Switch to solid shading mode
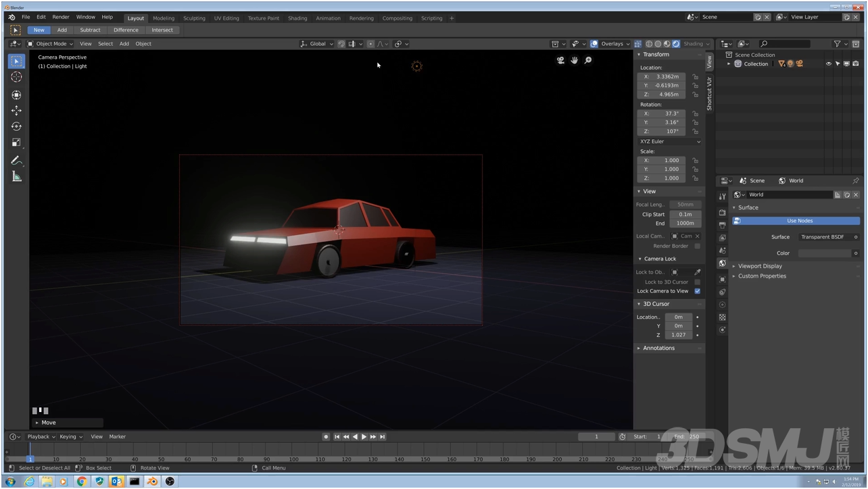 coord(658,44)
